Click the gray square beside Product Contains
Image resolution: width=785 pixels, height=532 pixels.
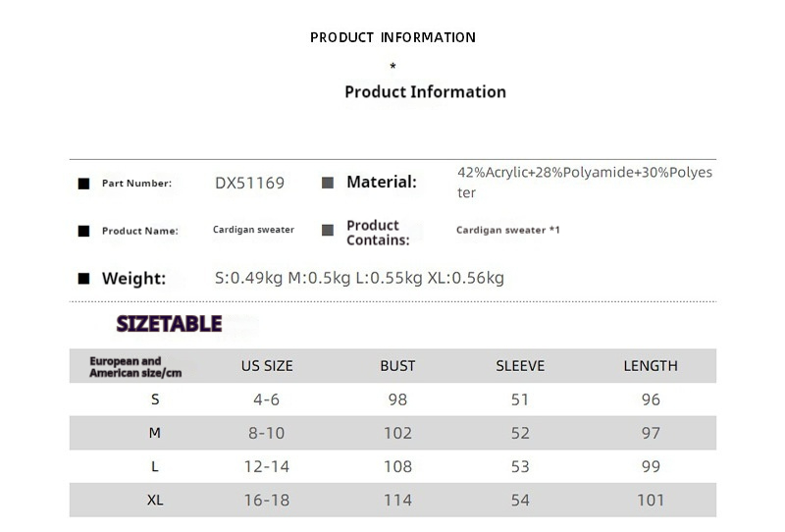click(328, 231)
